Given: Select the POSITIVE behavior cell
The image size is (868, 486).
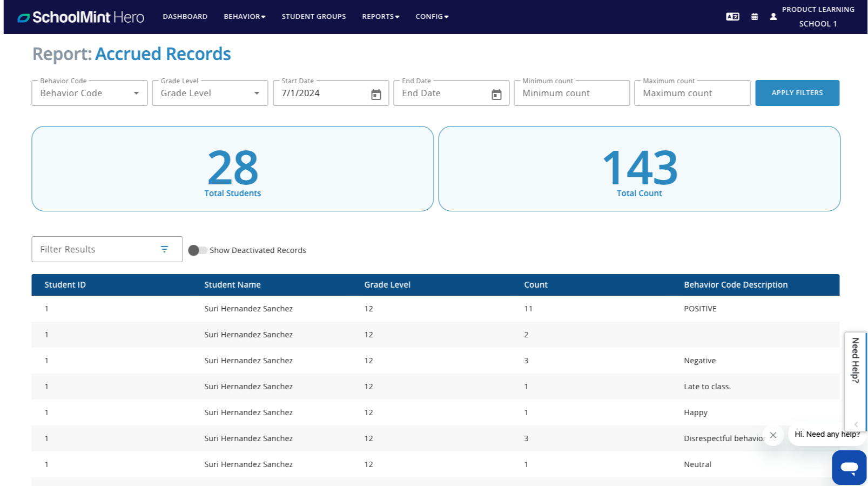Looking at the screenshot, I should (700, 309).
